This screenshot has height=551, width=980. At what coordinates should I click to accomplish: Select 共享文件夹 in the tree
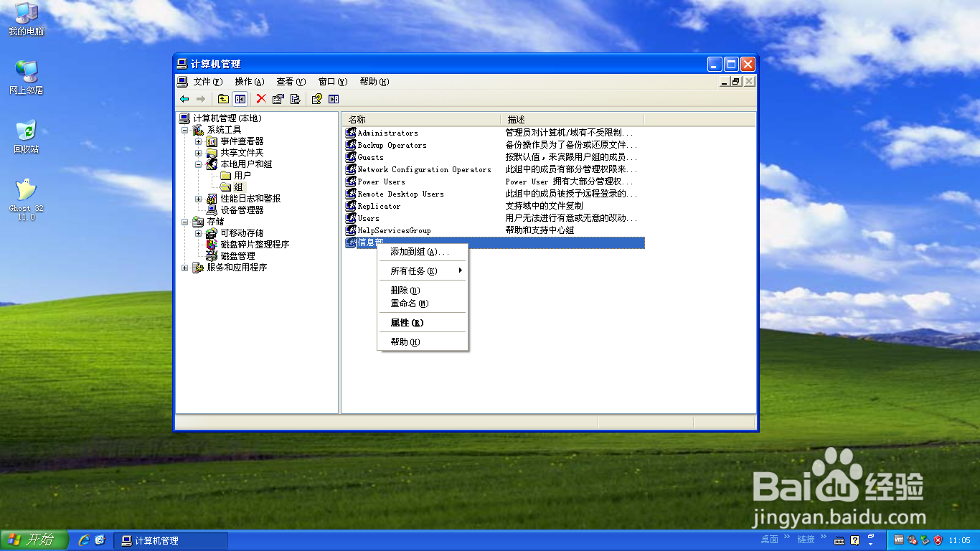[x=242, y=153]
